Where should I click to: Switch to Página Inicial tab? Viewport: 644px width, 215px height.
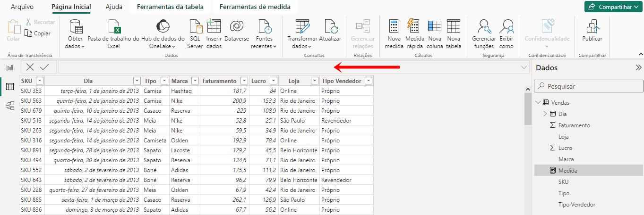click(x=71, y=7)
